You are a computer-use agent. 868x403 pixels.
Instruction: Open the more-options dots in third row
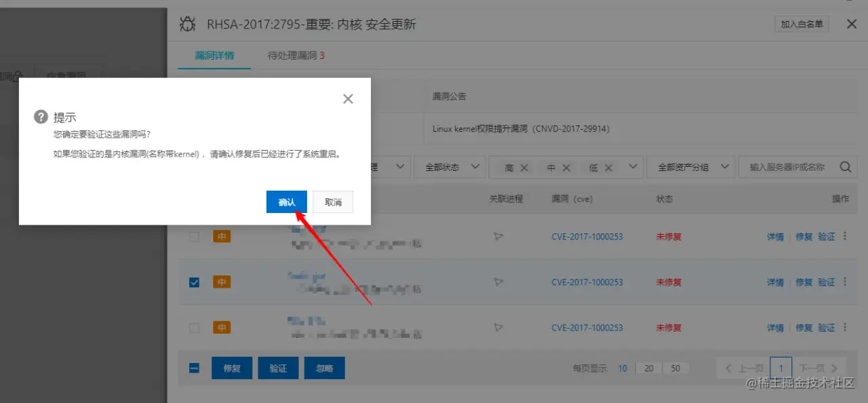pos(845,327)
